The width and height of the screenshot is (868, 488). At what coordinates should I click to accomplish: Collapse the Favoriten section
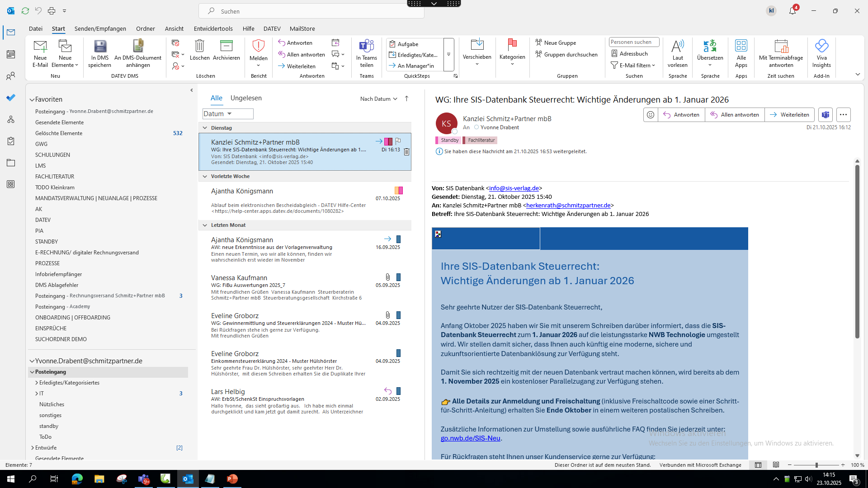32,99
